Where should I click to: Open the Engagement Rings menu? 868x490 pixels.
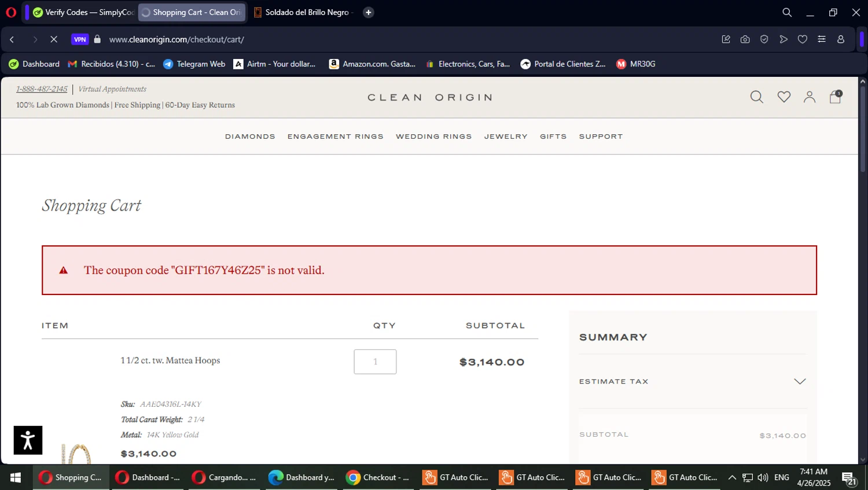(335, 137)
